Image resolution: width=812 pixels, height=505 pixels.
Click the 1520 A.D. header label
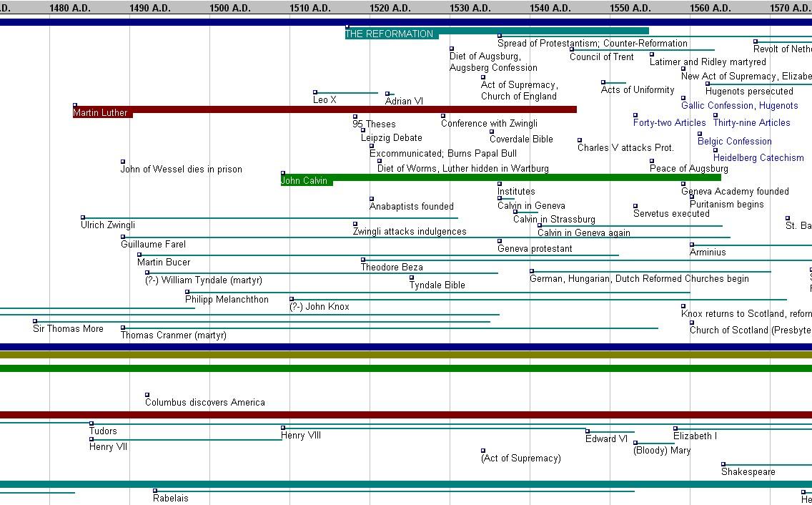click(390, 8)
